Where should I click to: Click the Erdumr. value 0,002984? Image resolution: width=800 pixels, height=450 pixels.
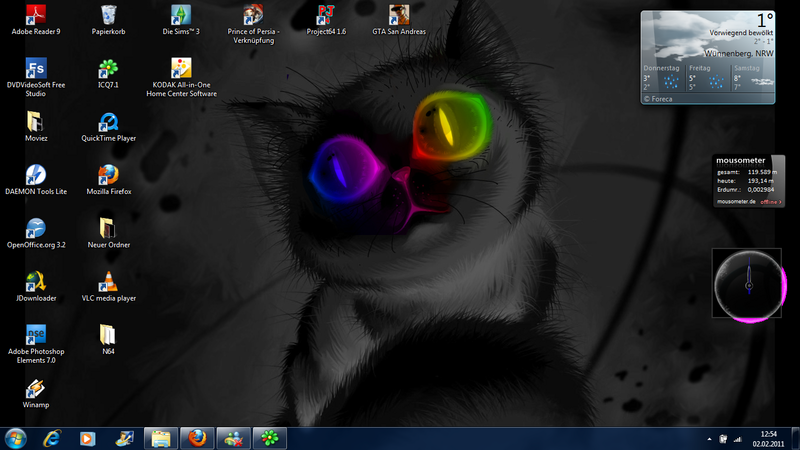pos(761,189)
